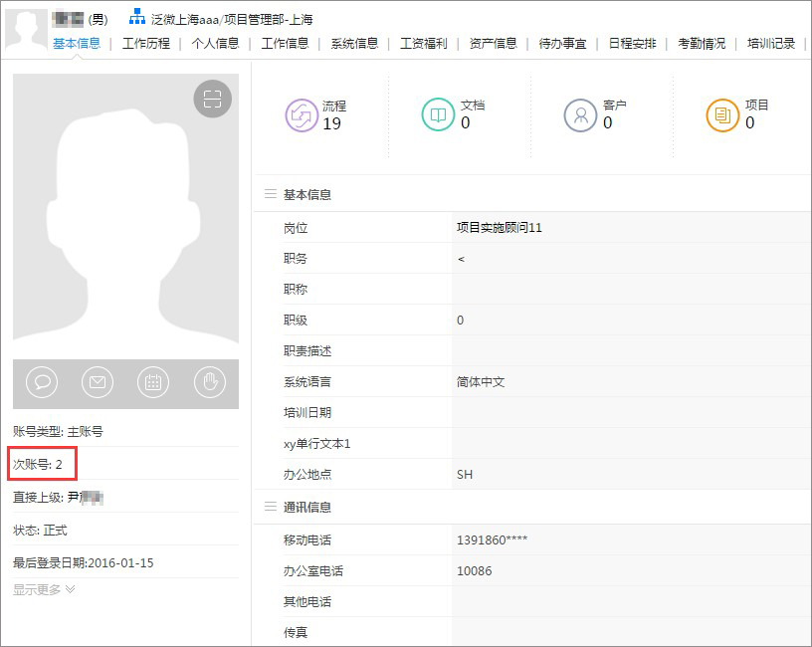Open the 流程 workflow circle icon

pyautogui.click(x=301, y=115)
